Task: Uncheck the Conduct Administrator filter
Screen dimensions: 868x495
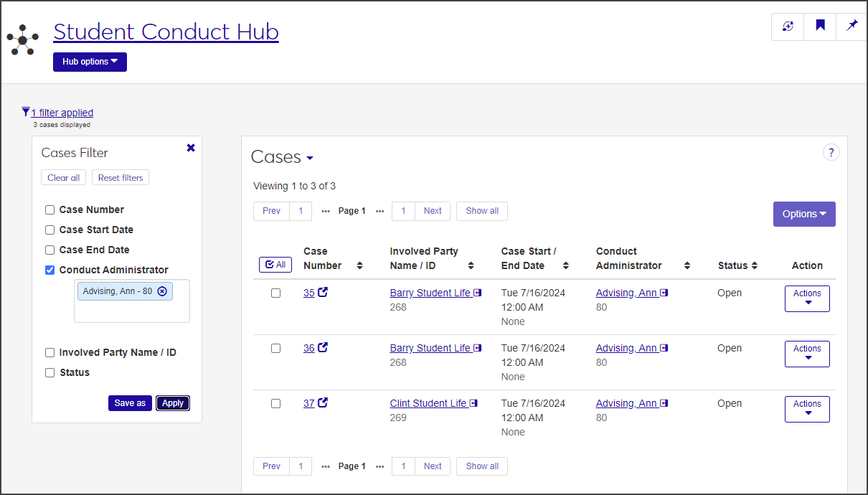Action: (50, 270)
